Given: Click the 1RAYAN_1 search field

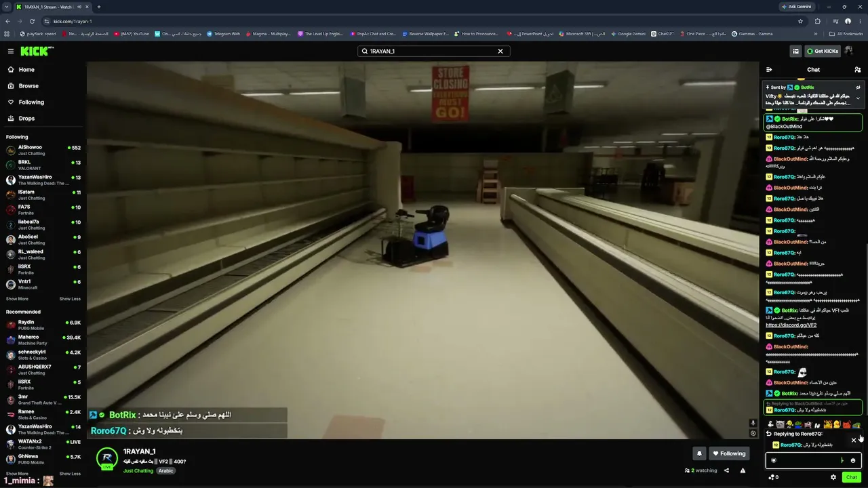Looking at the screenshot, I should point(433,51).
